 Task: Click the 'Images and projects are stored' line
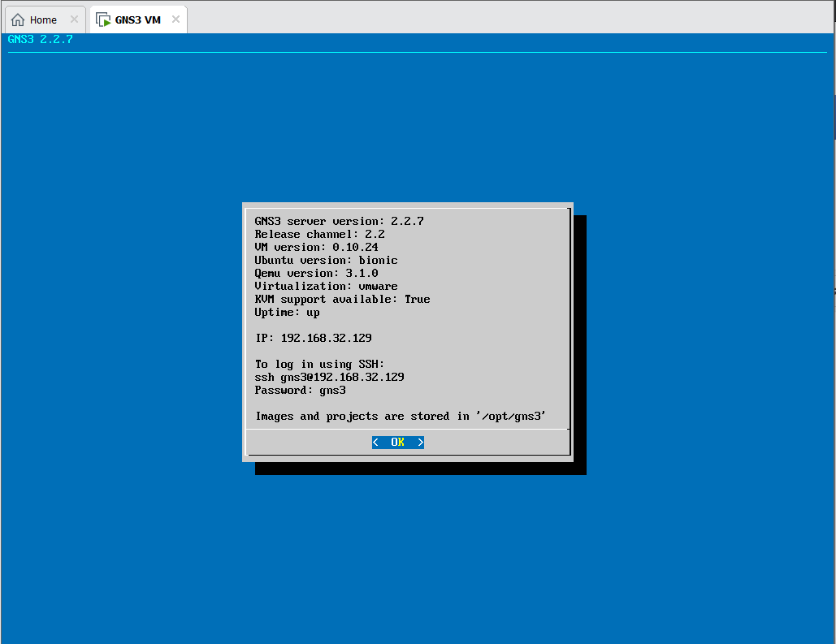coord(401,417)
